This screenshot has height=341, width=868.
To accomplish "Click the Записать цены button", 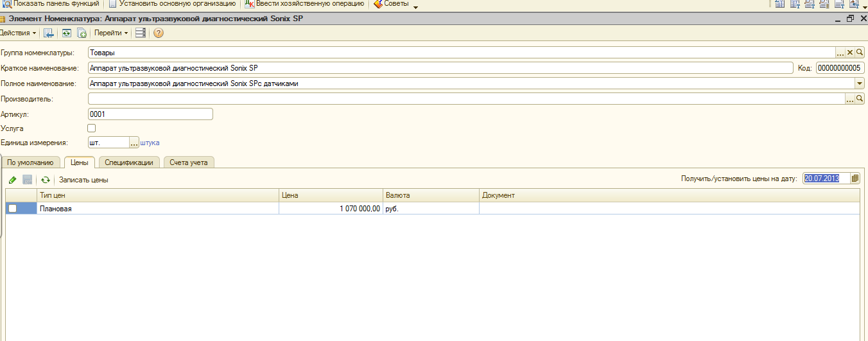I will coord(83,180).
